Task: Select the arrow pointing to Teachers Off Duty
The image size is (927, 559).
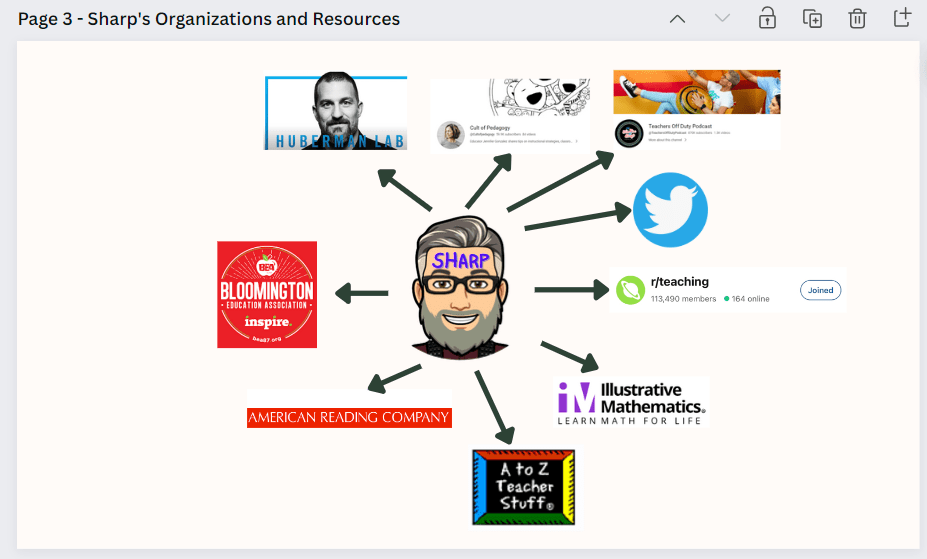Action: coord(560,181)
